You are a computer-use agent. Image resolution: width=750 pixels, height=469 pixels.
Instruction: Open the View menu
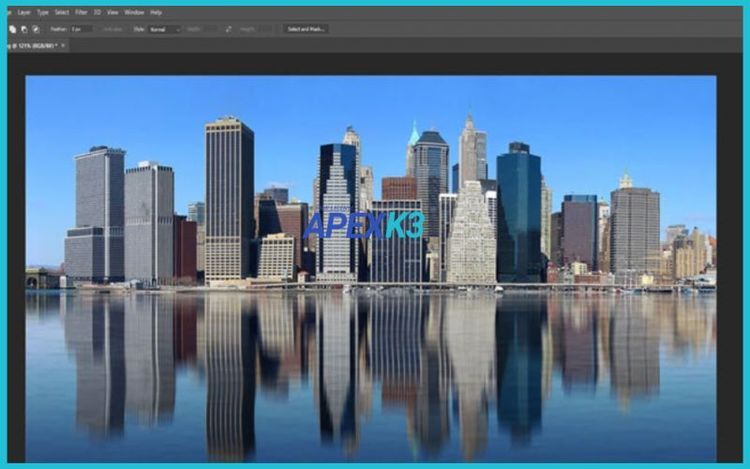tap(112, 12)
